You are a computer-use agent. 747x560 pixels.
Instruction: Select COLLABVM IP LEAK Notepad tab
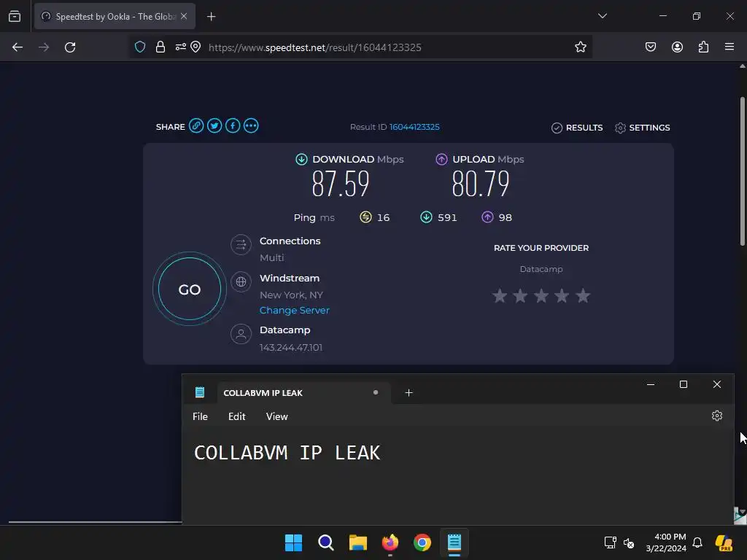[304, 393]
